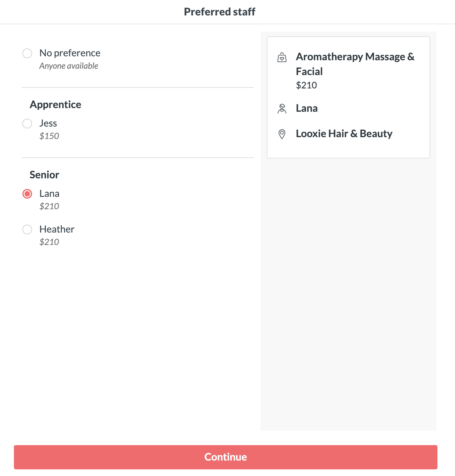The height and width of the screenshot is (476, 455).
Task: Click the staff person icon beside Lana
Action: 282,108
